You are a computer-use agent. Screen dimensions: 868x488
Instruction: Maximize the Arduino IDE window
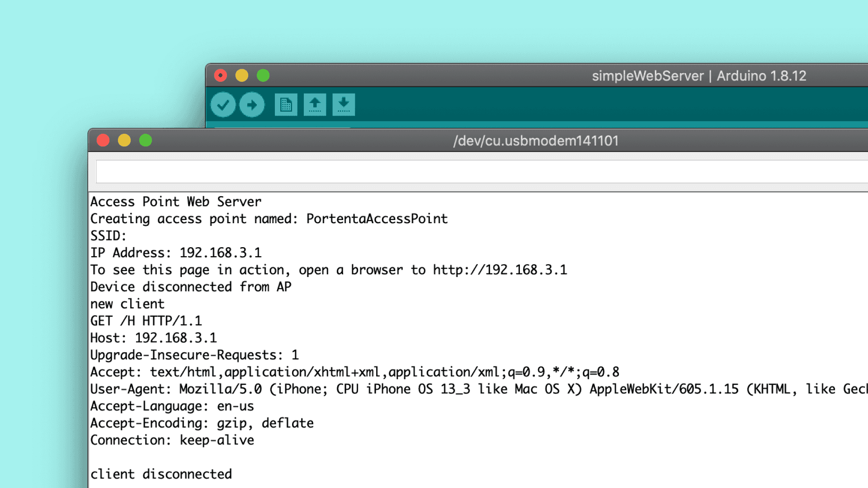click(263, 75)
